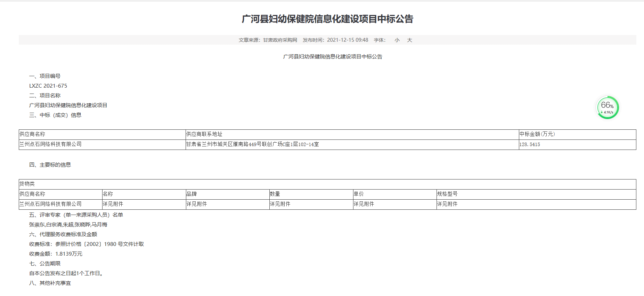Click the 66% floating speed ball widget
Image resolution: width=644 pixels, height=296 pixels.
608,107
